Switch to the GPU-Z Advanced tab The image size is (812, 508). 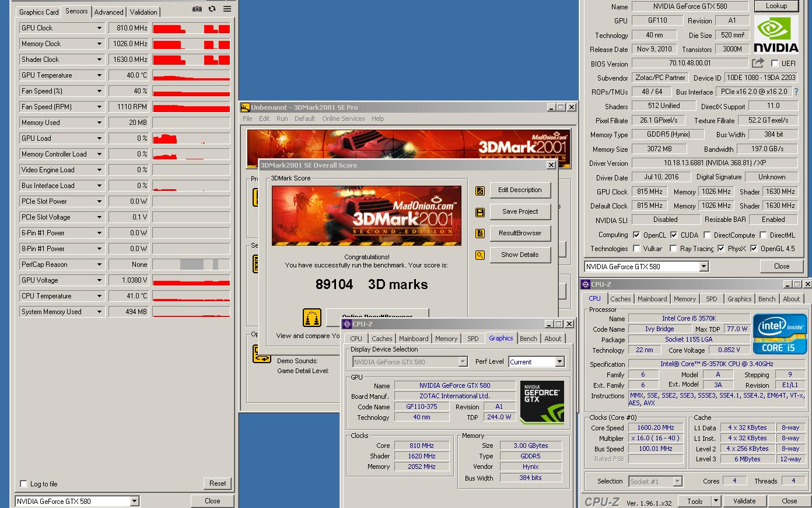click(x=108, y=12)
